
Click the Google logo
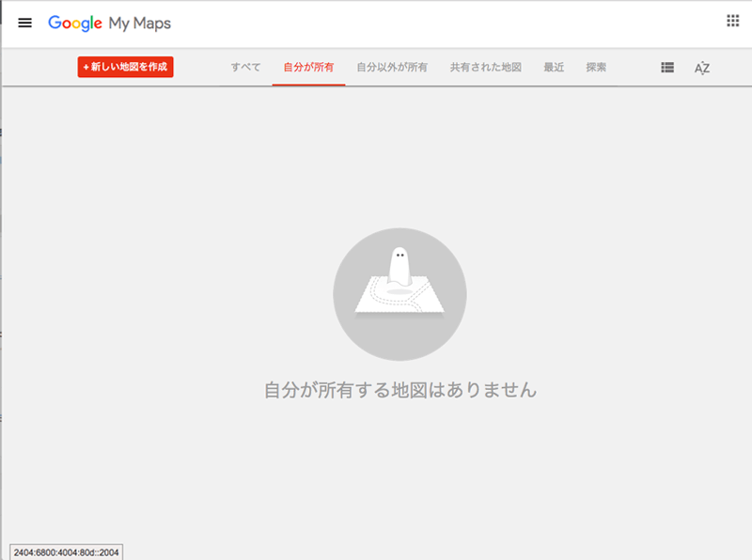coord(75,23)
